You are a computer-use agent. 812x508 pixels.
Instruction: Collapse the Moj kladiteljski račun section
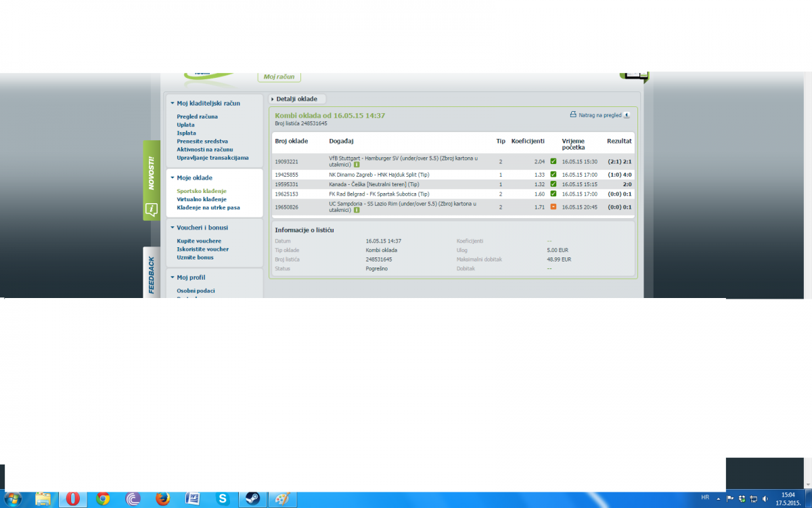[173, 104]
